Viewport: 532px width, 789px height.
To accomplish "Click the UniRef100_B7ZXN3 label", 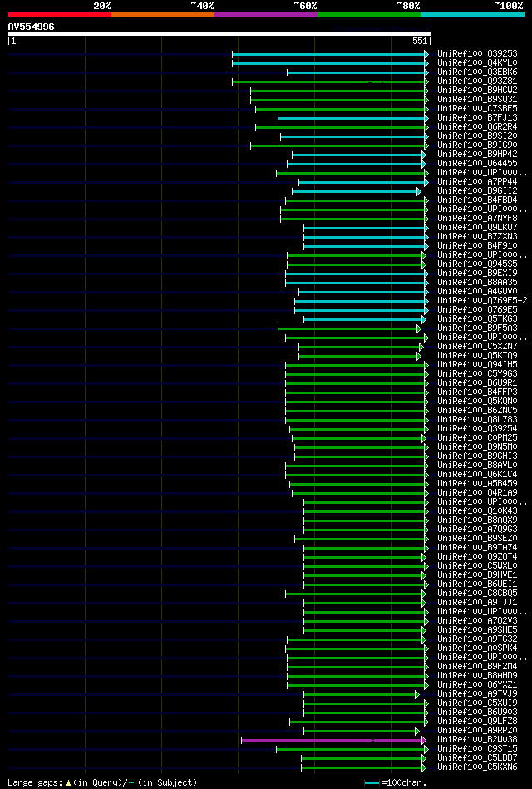I will 478,236.
